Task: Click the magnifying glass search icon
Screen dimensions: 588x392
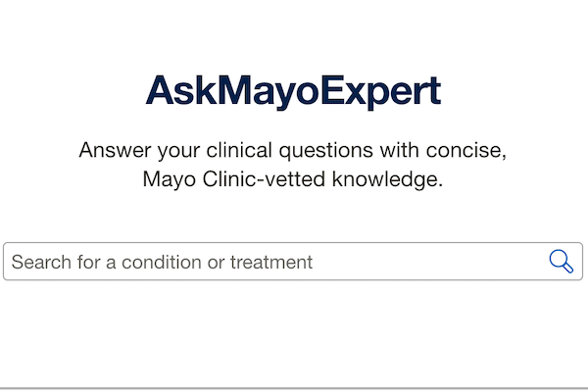Action: (561, 262)
